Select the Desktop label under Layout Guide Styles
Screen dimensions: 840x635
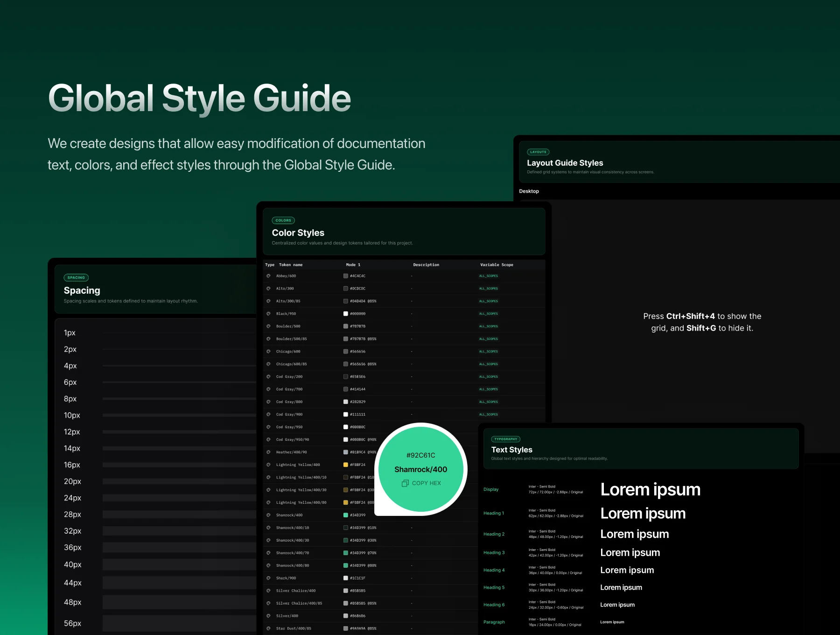[x=529, y=191]
